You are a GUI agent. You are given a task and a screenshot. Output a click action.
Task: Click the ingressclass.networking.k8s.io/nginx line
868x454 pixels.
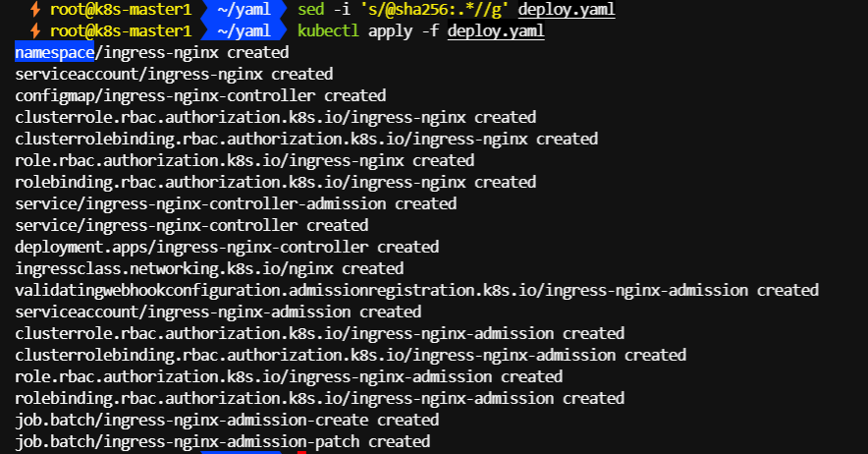coord(209,268)
